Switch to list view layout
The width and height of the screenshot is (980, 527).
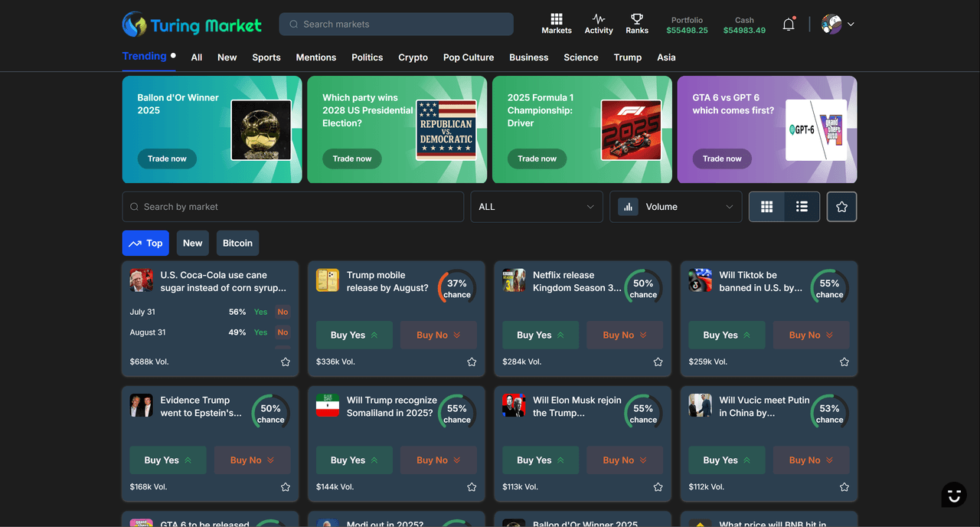pyautogui.click(x=802, y=207)
